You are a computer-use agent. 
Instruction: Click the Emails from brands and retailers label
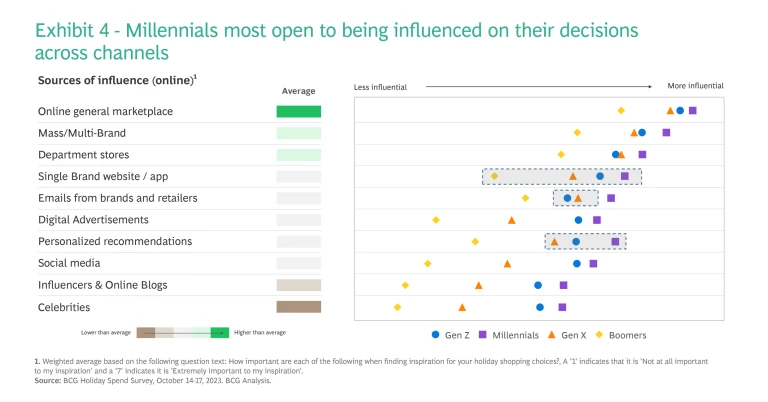[117, 198]
